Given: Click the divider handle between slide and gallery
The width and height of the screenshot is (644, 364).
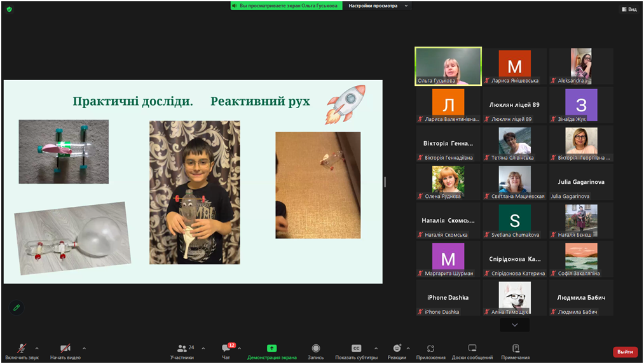Looking at the screenshot, I should (x=385, y=182).
